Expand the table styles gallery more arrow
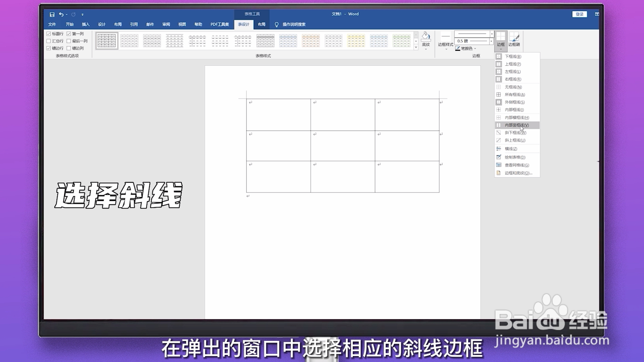The image size is (644, 362). [416, 48]
